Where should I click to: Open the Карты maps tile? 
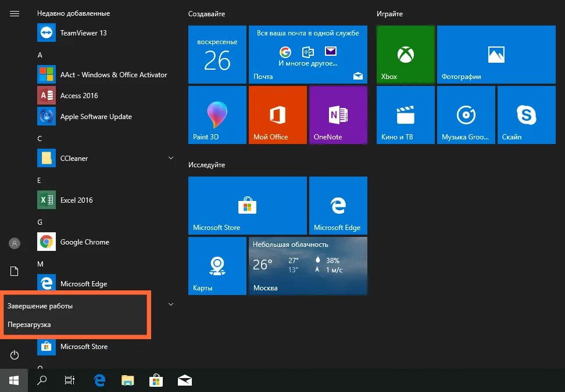(x=217, y=266)
